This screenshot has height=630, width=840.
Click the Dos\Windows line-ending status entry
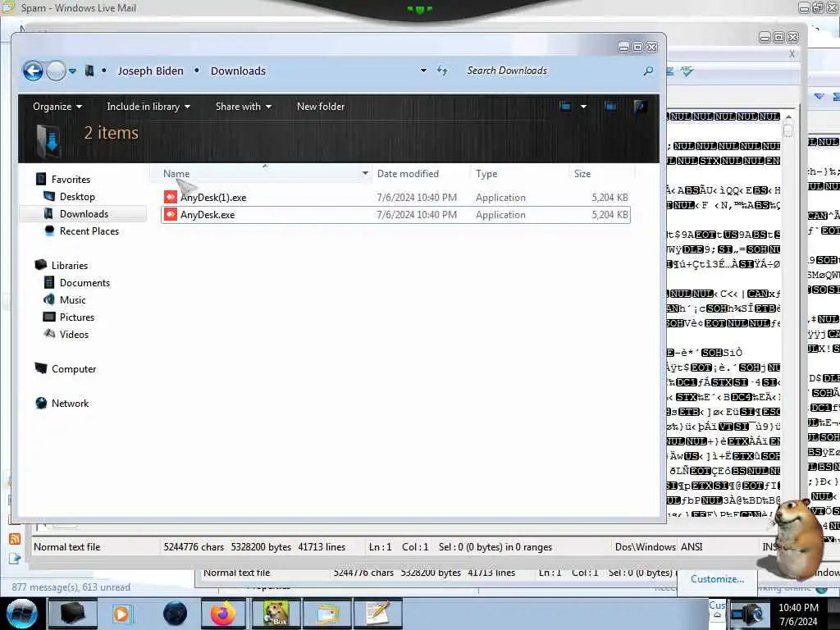(x=645, y=547)
